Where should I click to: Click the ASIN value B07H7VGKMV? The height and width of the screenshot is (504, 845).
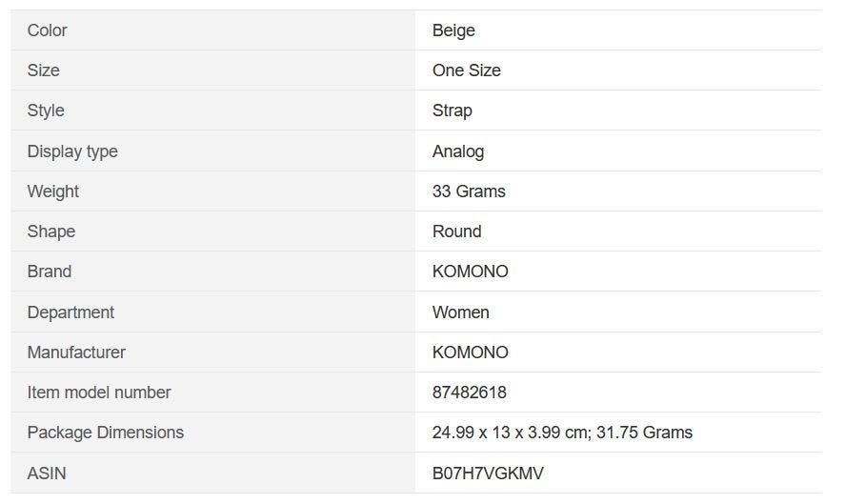coord(488,474)
